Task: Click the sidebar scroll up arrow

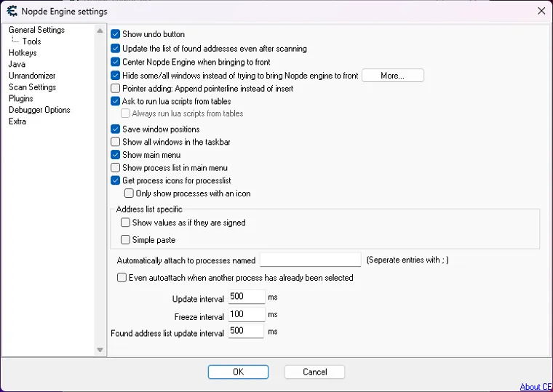Action: (100, 31)
